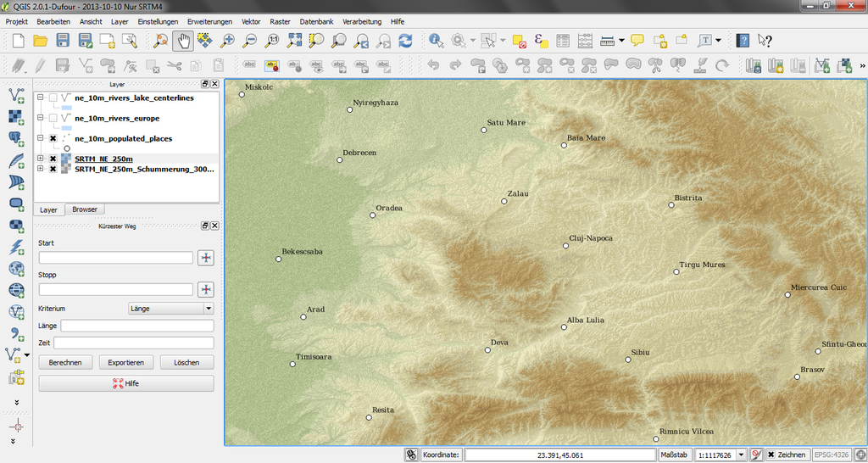Expand the SRTM_NE_250m layer tree node
Screen dimensions: 868x463
click(41, 159)
